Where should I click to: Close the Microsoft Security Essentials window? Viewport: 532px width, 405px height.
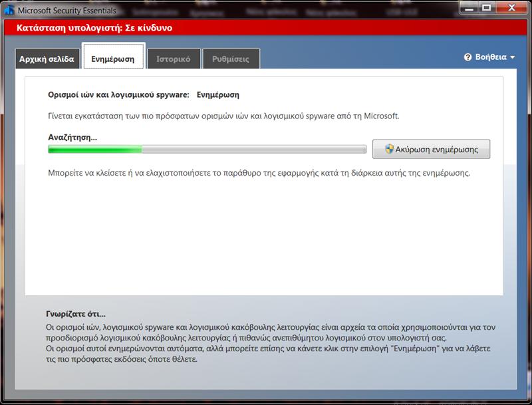click(511, 8)
